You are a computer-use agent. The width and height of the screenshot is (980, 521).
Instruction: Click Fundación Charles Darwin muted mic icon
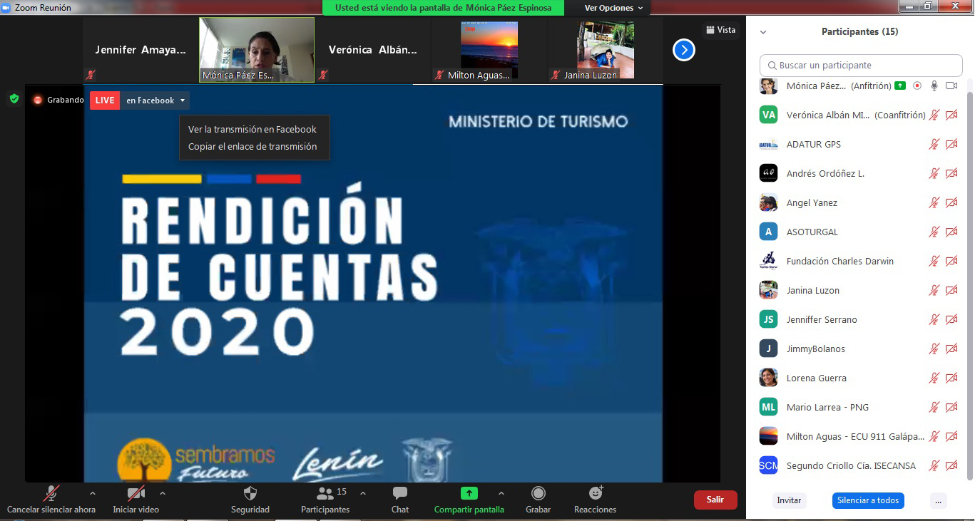coord(934,261)
